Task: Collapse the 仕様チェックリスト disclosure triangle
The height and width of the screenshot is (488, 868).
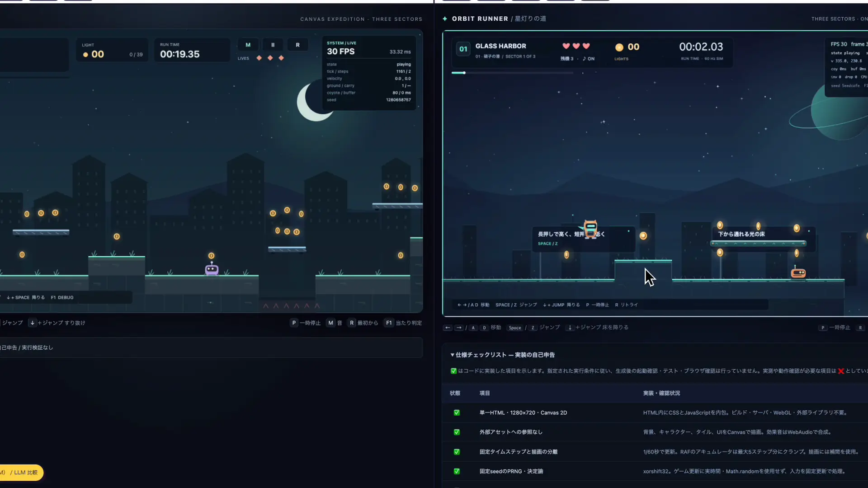Action: [452, 355]
